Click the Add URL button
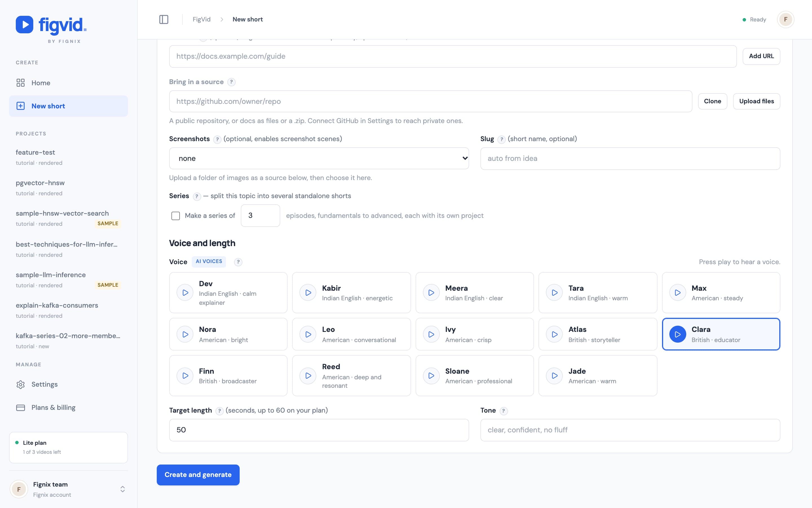This screenshot has width=812, height=508. point(761,56)
